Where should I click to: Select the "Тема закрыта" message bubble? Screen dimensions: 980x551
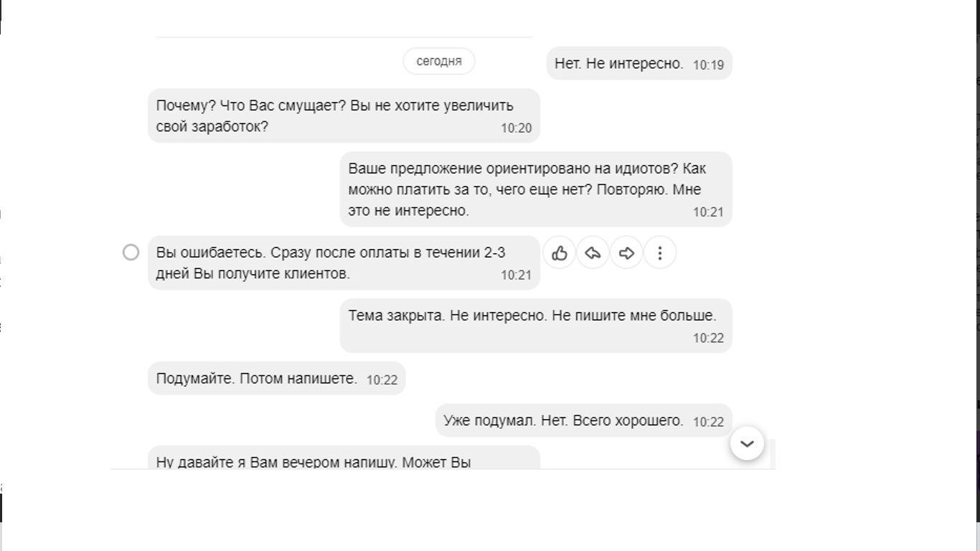[x=532, y=316]
